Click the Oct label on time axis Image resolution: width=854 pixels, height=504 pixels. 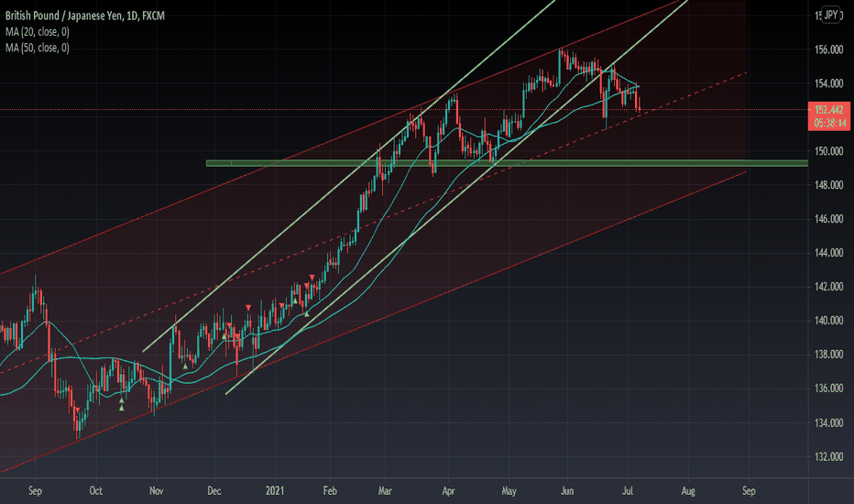[x=95, y=491]
